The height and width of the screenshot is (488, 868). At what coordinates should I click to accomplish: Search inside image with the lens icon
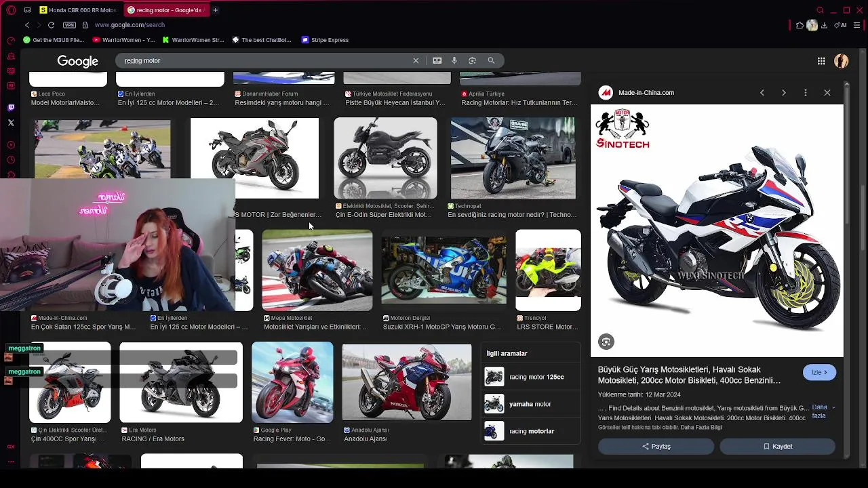point(606,342)
